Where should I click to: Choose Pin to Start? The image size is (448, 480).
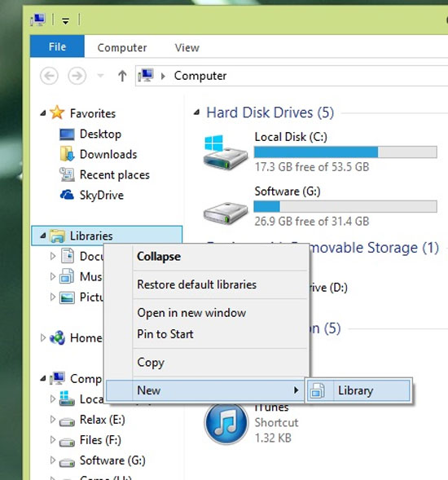tap(207, 333)
